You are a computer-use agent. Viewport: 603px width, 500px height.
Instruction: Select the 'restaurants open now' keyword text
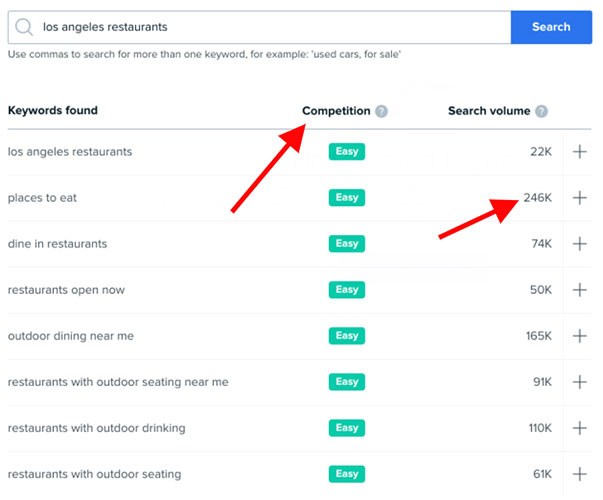67,290
